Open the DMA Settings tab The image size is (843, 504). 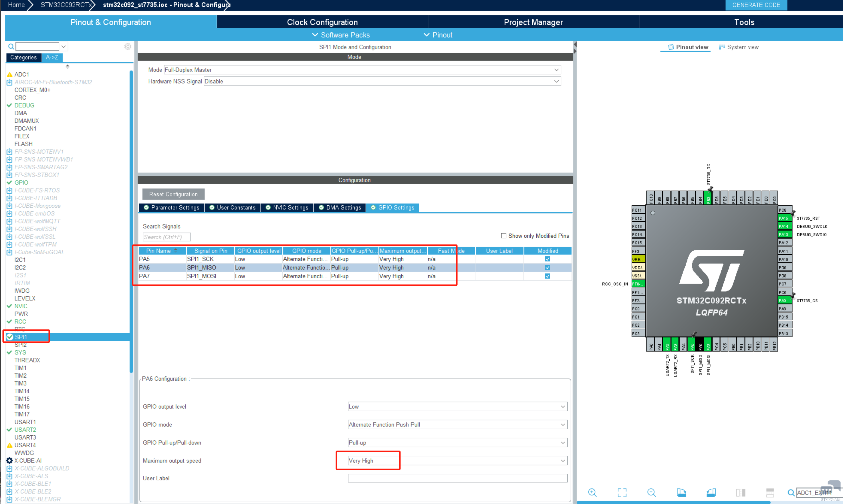pyautogui.click(x=340, y=207)
